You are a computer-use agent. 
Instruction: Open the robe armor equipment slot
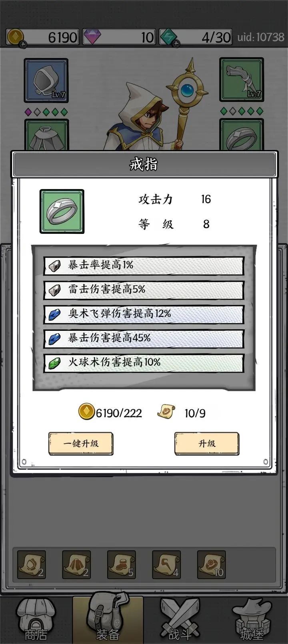(46, 135)
